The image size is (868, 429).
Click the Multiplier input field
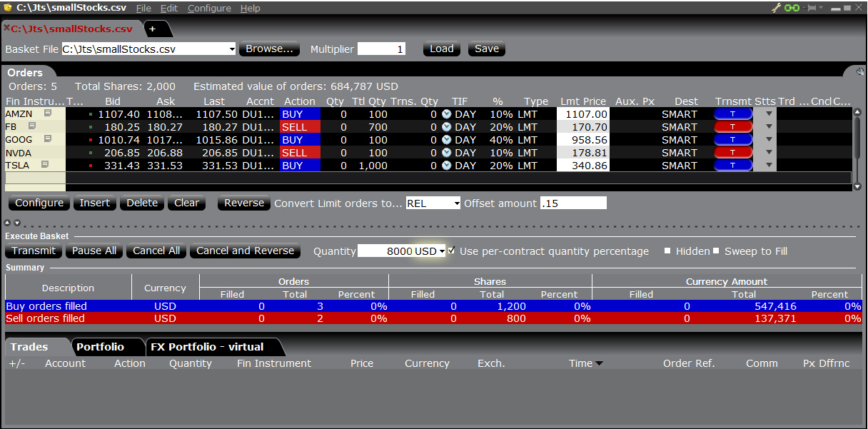point(382,49)
